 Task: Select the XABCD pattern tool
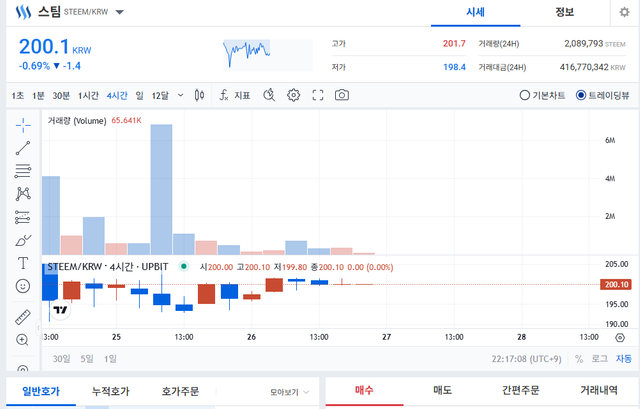[23, 194]
